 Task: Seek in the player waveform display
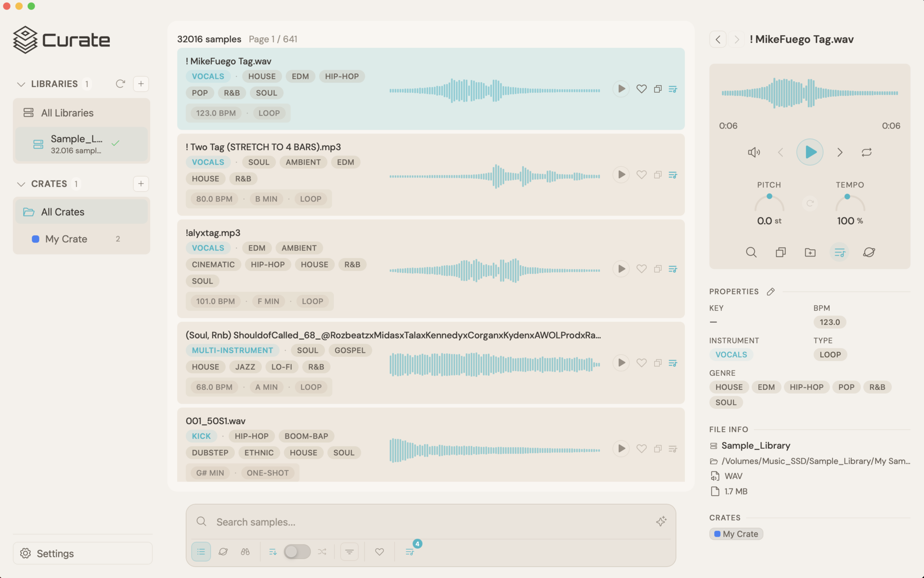[810, 93]
